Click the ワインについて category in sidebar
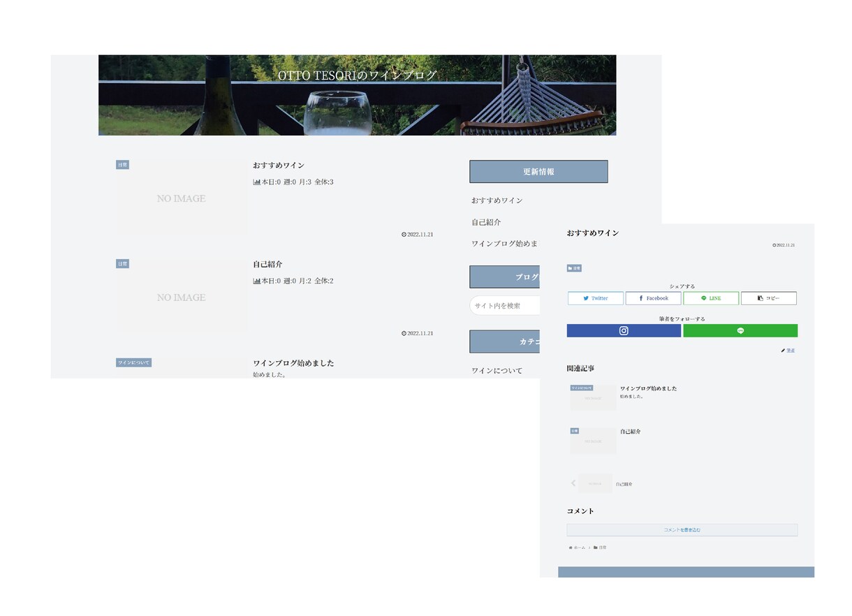 click(497, 371)
